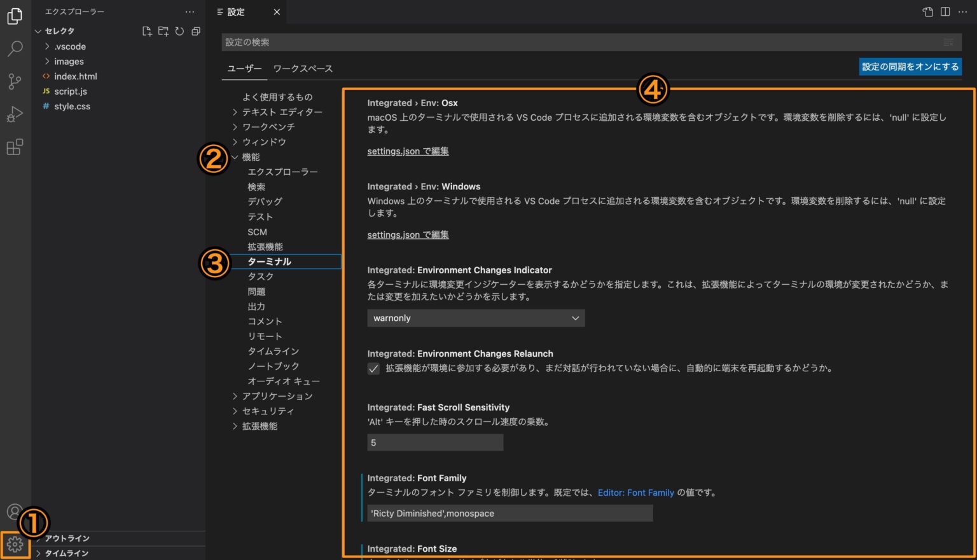Open the warnonly indicator dropdown
This screenshot has width=977, height=560.
pyautogui.click(x=475, y=318)
